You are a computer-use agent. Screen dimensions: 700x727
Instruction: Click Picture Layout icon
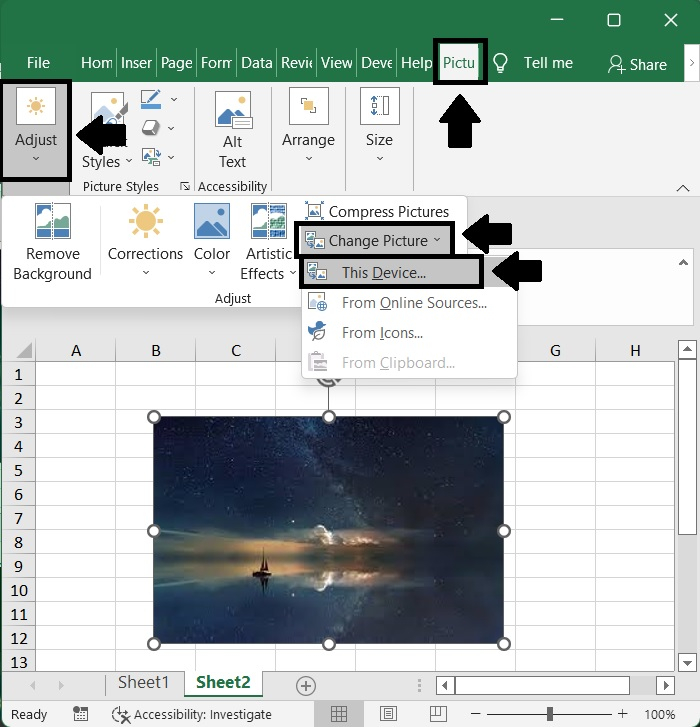151,157
